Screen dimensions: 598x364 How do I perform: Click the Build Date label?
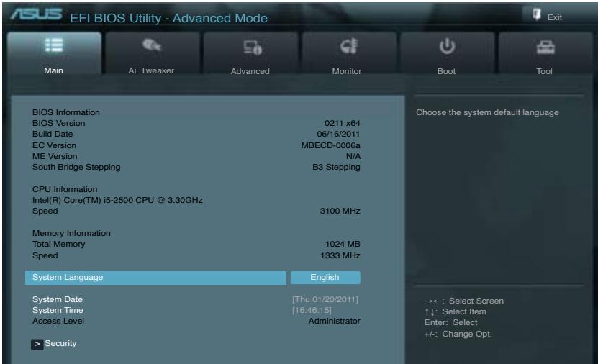pyautogui.click(x=53, y=134)
